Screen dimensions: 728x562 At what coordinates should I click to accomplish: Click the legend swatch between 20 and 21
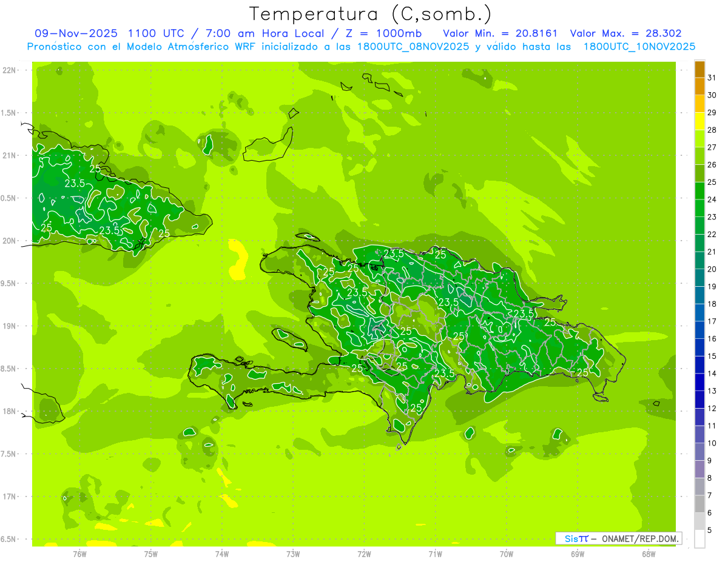(x=699, y=261)
